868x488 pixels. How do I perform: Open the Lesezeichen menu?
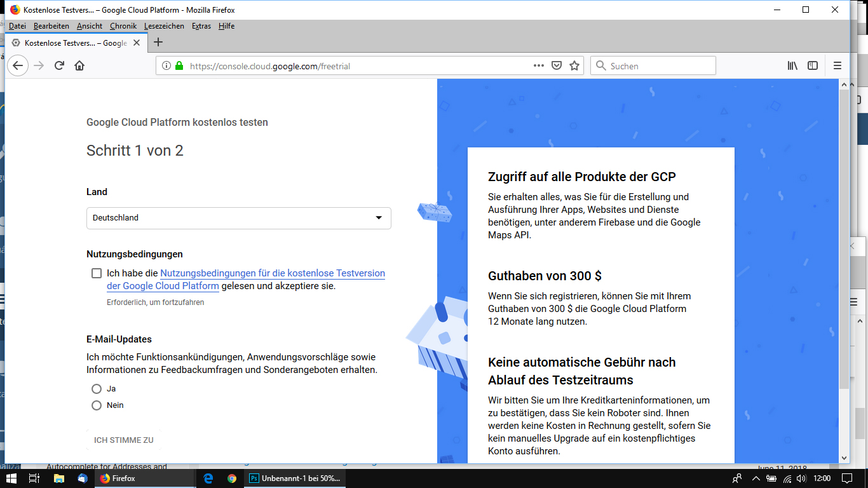point(164,26)
